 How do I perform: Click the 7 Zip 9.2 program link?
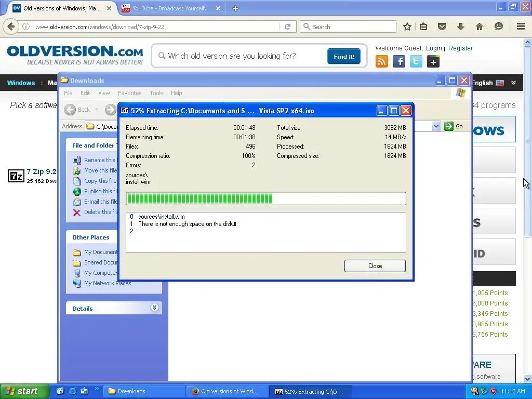pos(42,171)
